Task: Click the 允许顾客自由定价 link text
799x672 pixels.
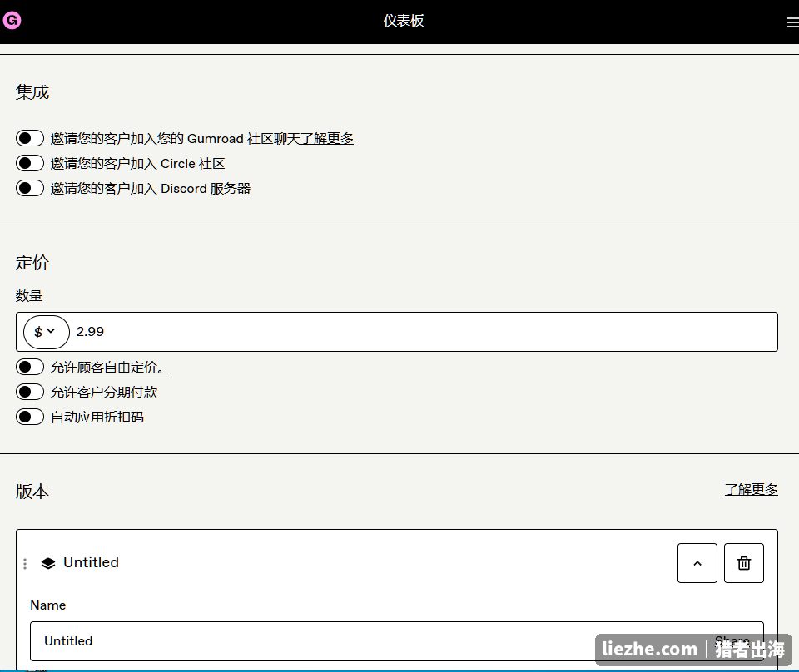Action: 110,367
